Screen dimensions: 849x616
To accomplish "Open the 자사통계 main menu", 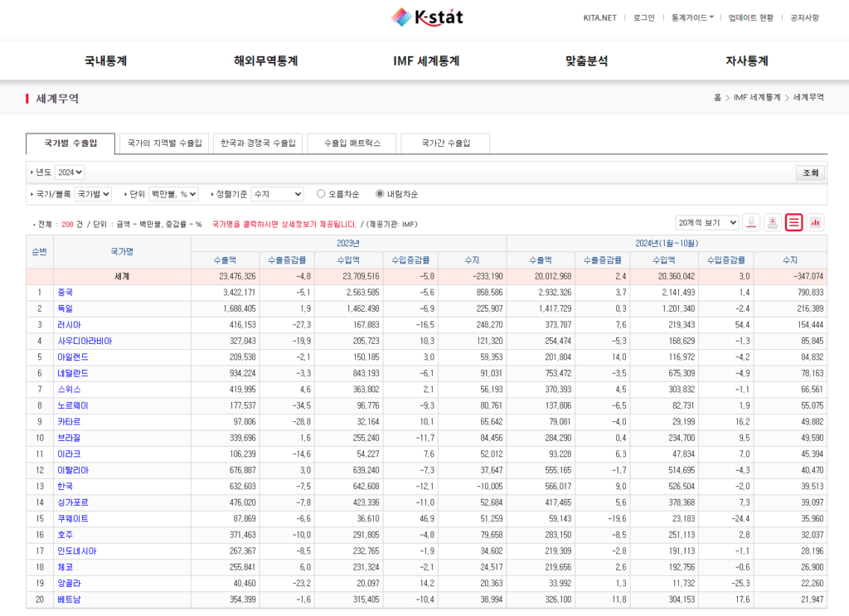I will click(747, 61).
